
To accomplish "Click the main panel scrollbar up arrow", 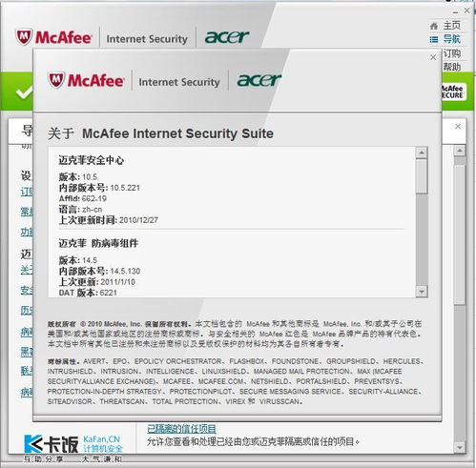I will pos(460,151).
